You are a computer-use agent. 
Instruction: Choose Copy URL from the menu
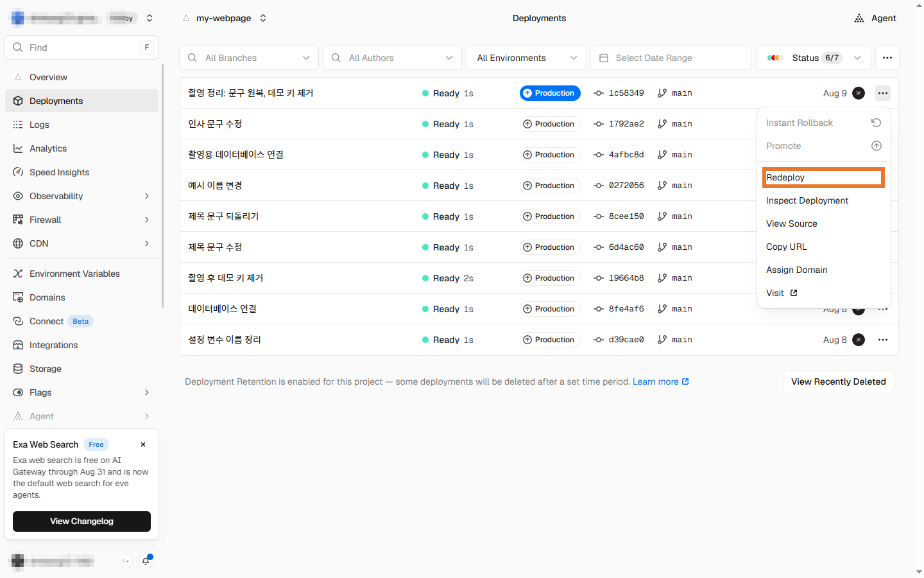tap(824, 247)
